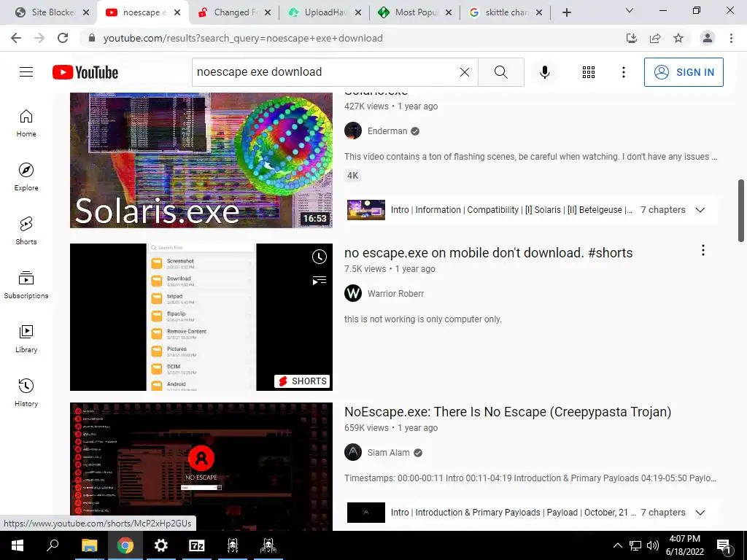Open the Siam Alam channel name link
Screen dimensions: 747x560
[x=388, y=452]
